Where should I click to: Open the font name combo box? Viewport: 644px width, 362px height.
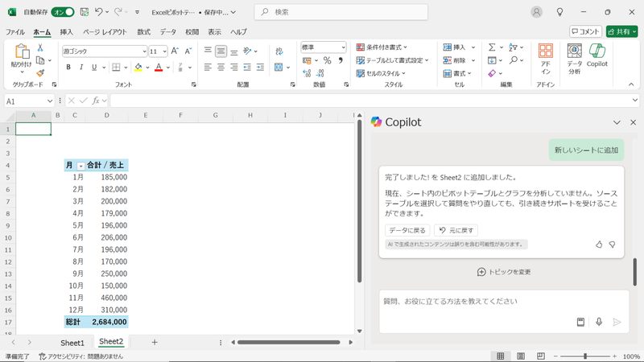point(105,51)
